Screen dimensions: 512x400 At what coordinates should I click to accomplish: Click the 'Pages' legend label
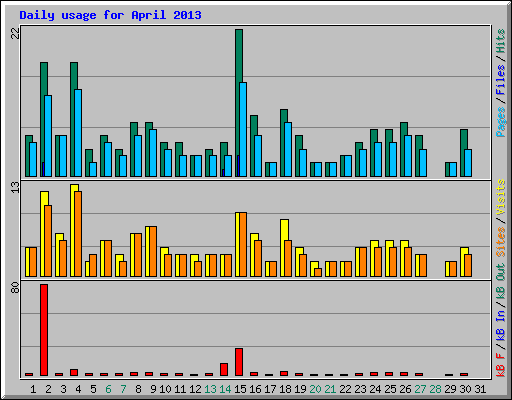(x=500, y=122)
